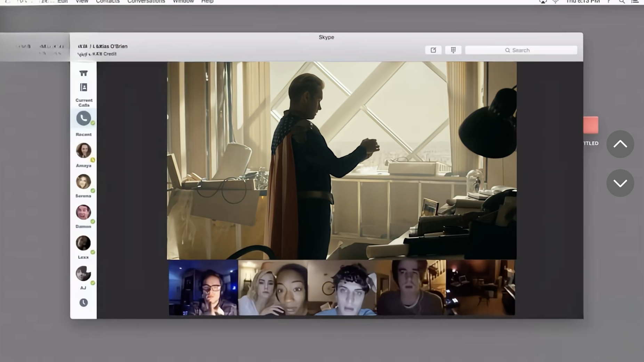644x362 pixels.
Task: Open the View menu in the menu bar
Action: click(x=82, y=1)
